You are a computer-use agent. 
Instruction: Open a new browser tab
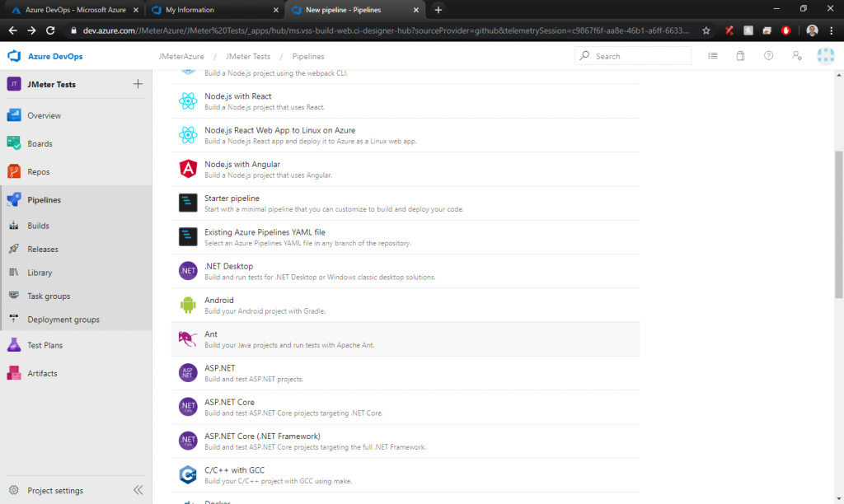click(438, 10)
